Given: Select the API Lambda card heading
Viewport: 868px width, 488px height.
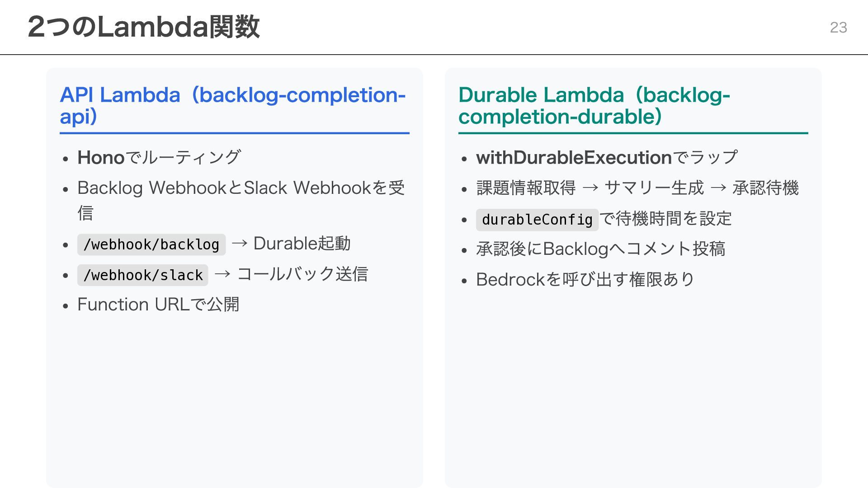Looking at the screenshot, I should coord(232,105).
